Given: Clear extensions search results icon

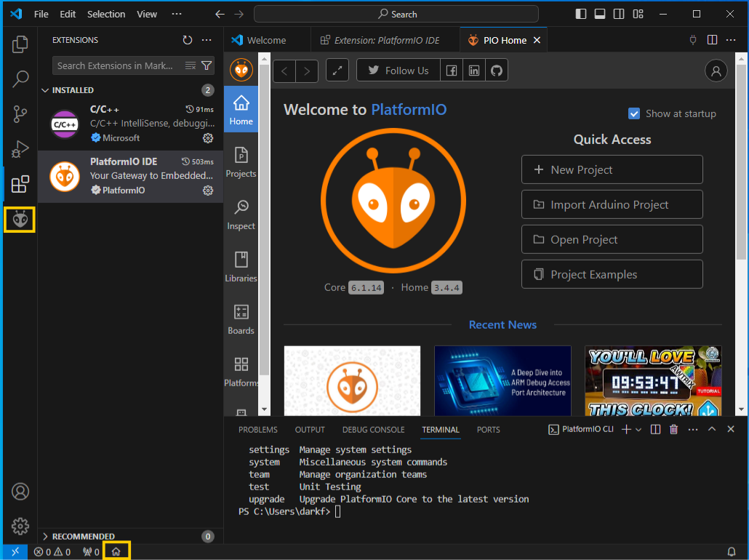Looking at the screenshot, I should [190, 65].
